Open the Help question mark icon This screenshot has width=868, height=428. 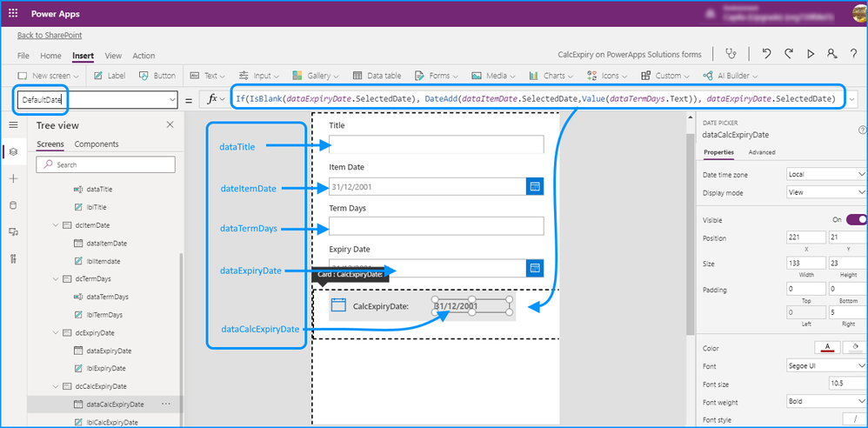[x=853, y=54]
